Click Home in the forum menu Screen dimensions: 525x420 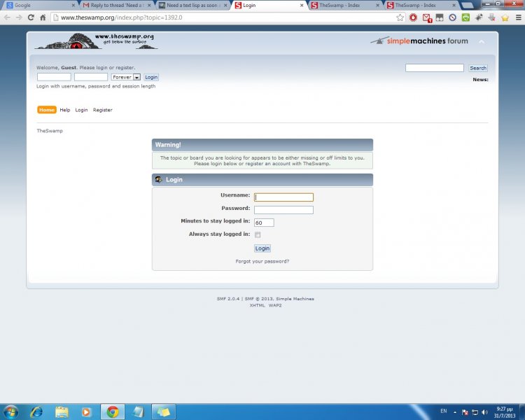tap(46, 110)
